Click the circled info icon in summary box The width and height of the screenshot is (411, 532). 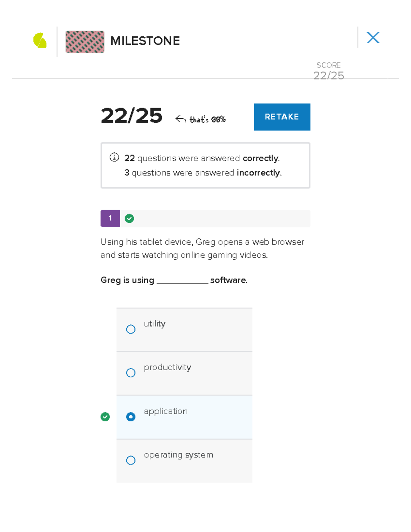(113, 158)
